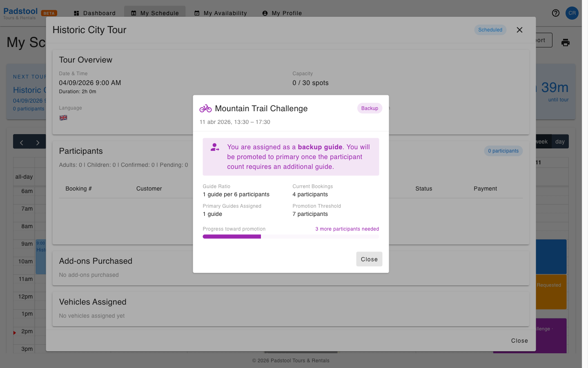Click the backup guide person icon
Screen dimensions: 588x368
pos(215,147)
